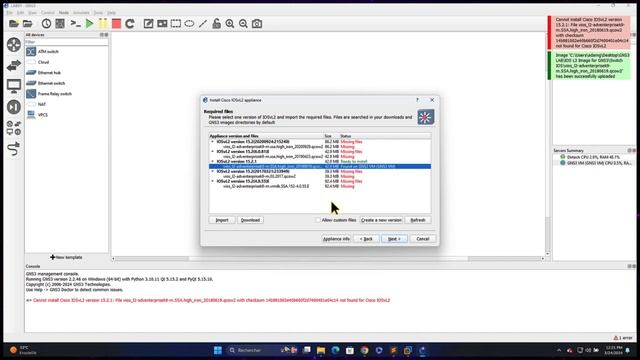Image resolution: width=640 pixels, height=360 pixels.
Task: Click the Download button
Action: click(x=250, y=220)
